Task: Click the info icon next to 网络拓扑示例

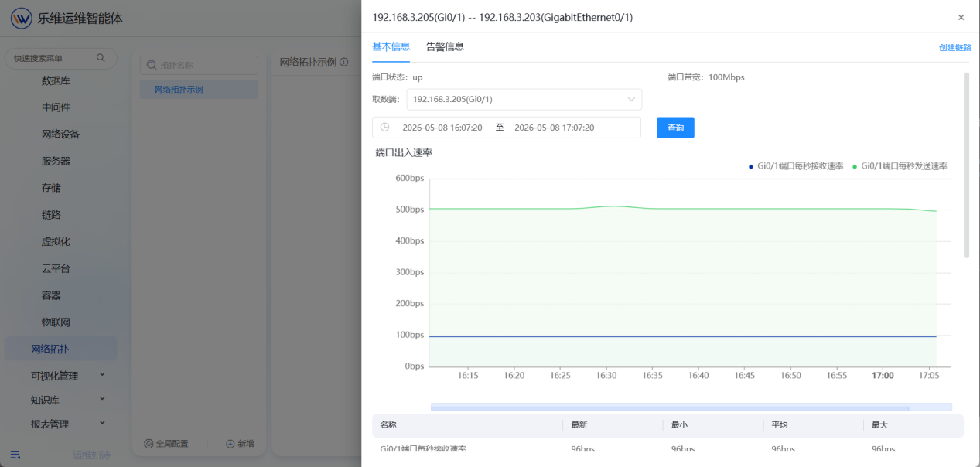Action: pyautogui.click(x=343, y=63)
